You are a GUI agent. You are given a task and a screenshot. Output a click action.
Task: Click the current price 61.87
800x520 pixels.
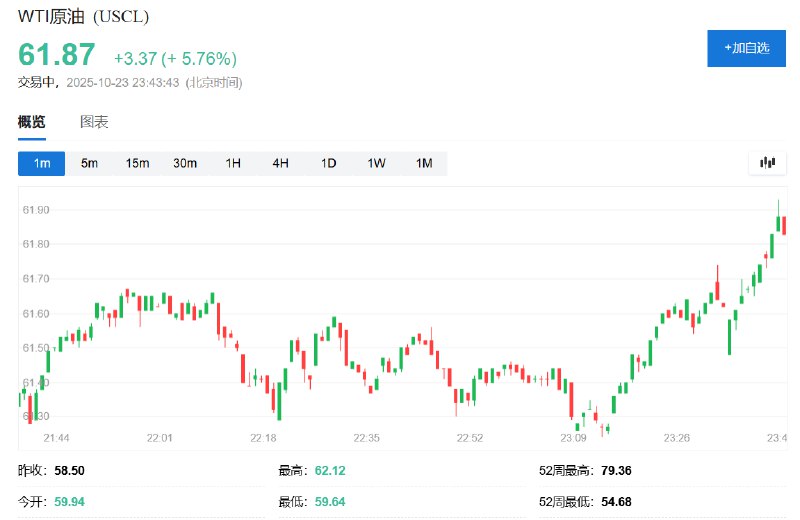57,54
